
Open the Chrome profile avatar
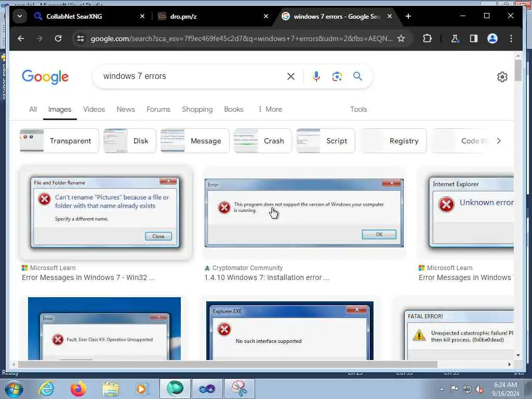click(x=493, y=38)
